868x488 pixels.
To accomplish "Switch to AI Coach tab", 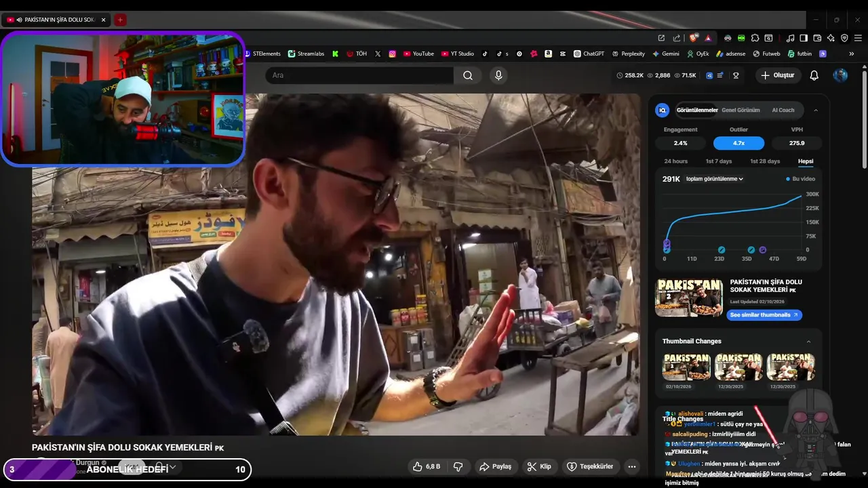I will click(783, 110).
